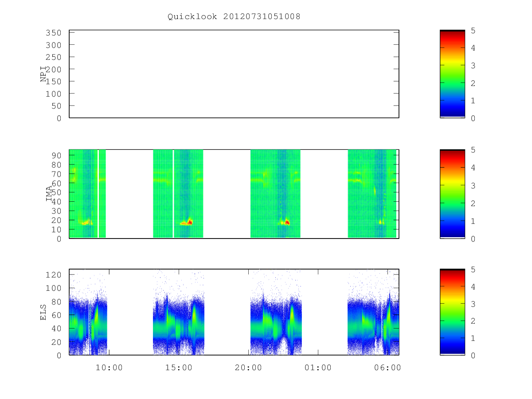Click the 2 label on IMA colorbar

click(x=473, y=203)
